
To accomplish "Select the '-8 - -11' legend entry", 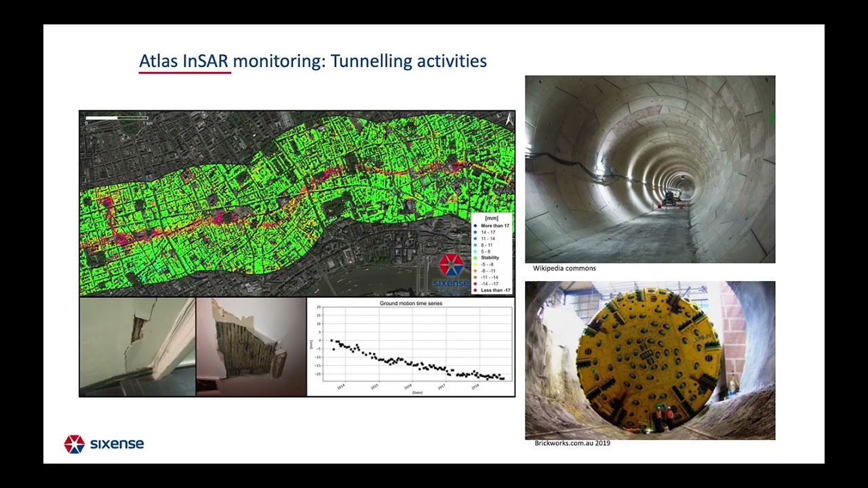I will (485, 270).
